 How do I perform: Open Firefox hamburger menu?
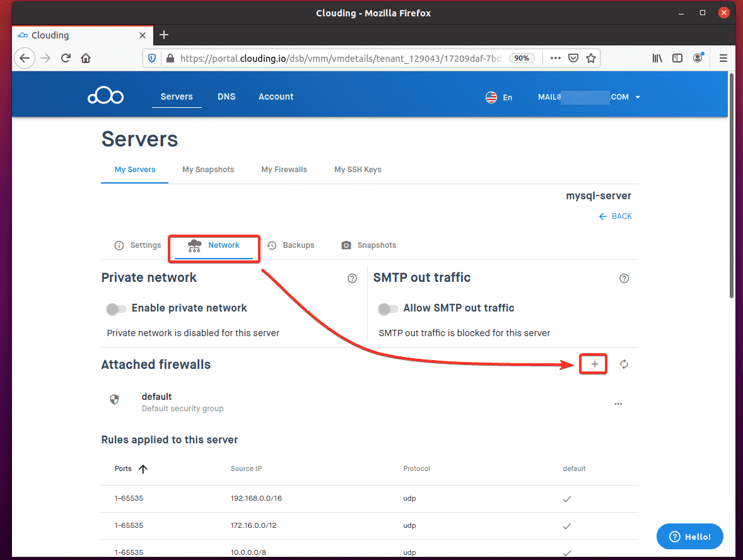(x=723, y=58)
